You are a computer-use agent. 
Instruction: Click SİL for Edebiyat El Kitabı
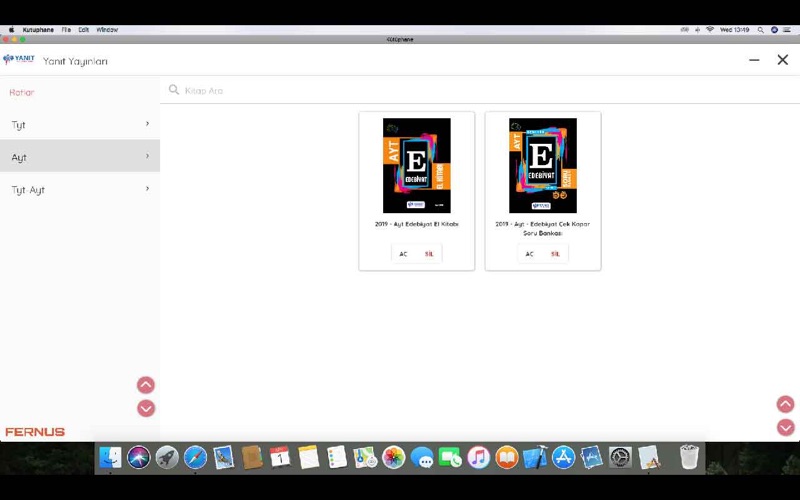pos(429,254)
